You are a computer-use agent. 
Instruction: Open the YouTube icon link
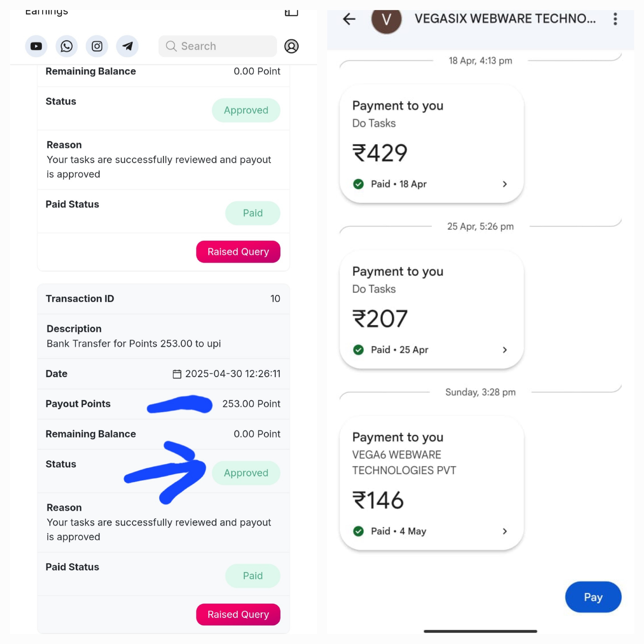tap(36, 46)
